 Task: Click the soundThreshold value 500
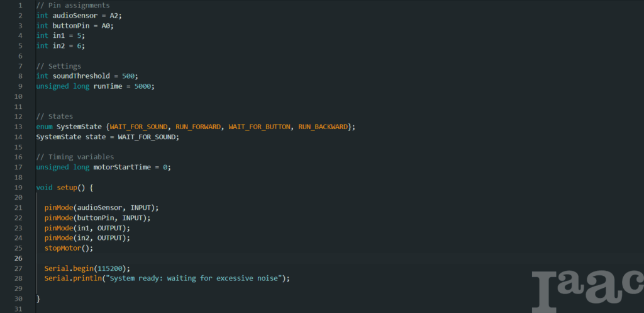[x=128, y=76]
